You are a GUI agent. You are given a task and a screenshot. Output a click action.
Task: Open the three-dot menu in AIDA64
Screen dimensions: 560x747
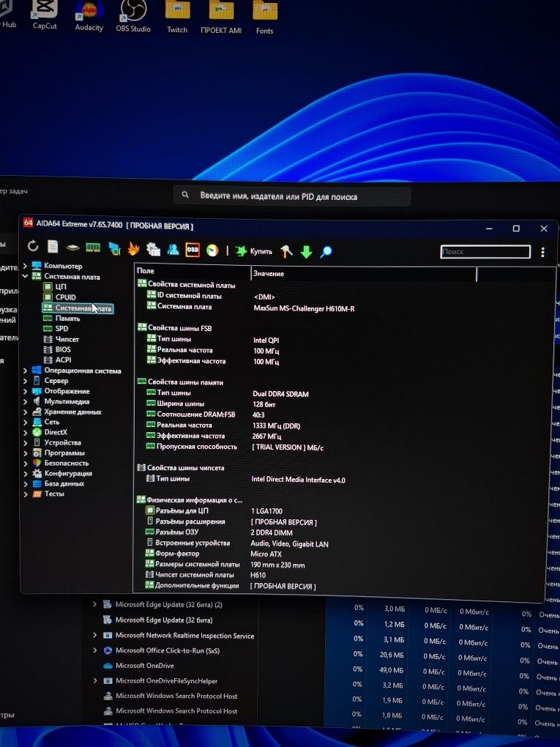tap(542, 252)
